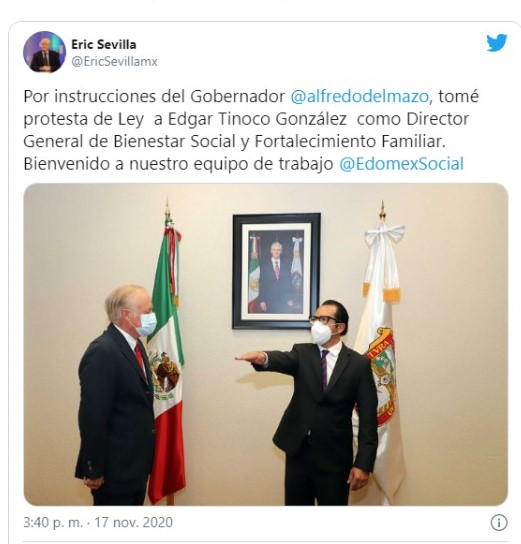Visit the @EdomexSocial mention
The image size is (521, 544).
pos(401,164)
